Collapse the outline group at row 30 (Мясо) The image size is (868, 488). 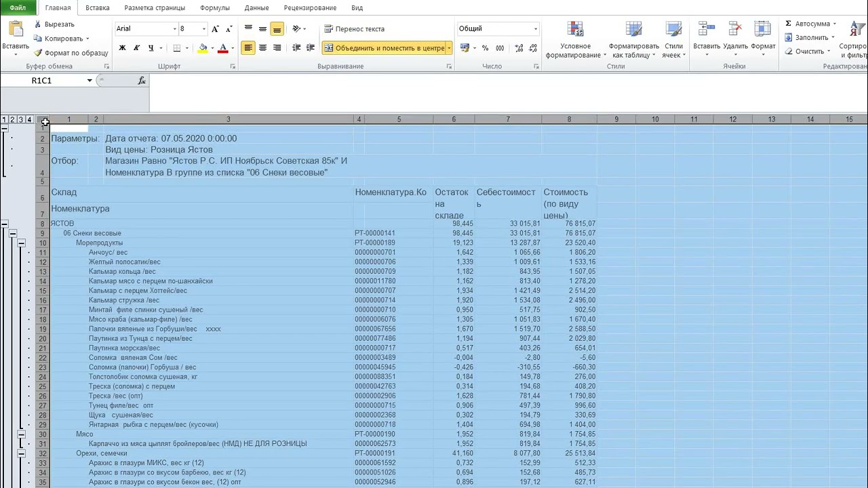tap(21, 434)
